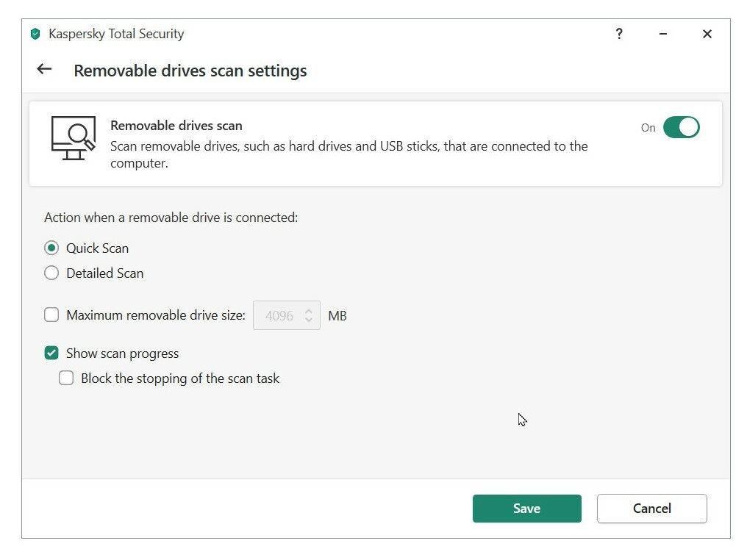This screenshot has height=560, width=747.
Task: Turn off the Removable drives scan toggle
Action: [x=681, y=127]
